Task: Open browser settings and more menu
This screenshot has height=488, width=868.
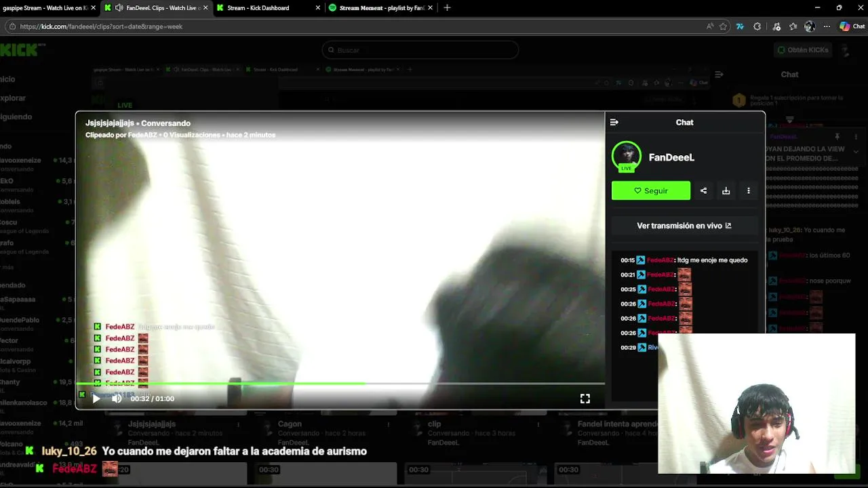Action: (827, 26)
